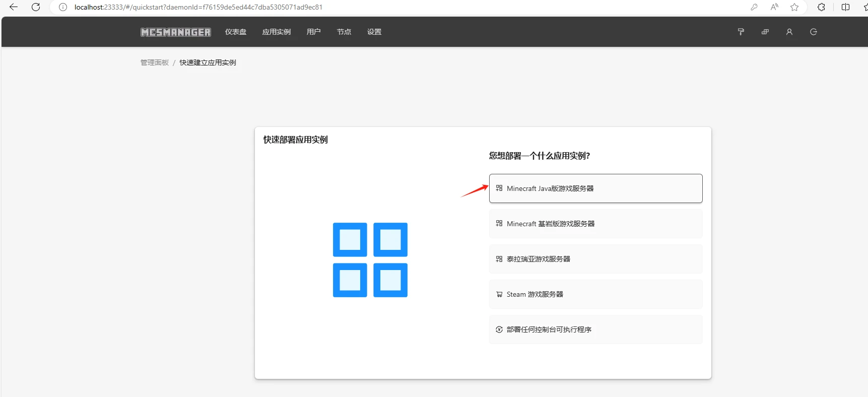
Task: Click the 管理面板 breadcrumb link
Action: pos(154,62)
